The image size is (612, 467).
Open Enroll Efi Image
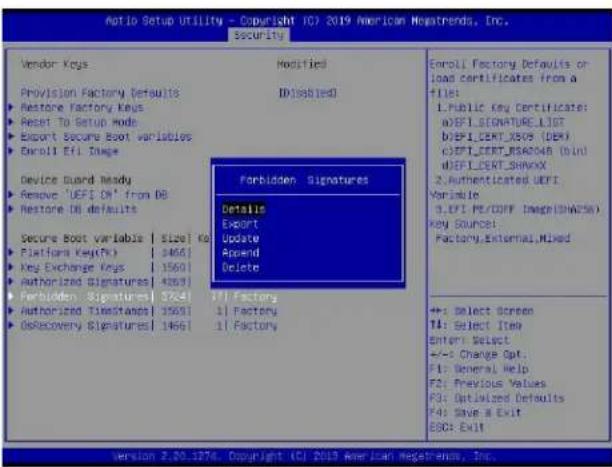coord(69,151)
